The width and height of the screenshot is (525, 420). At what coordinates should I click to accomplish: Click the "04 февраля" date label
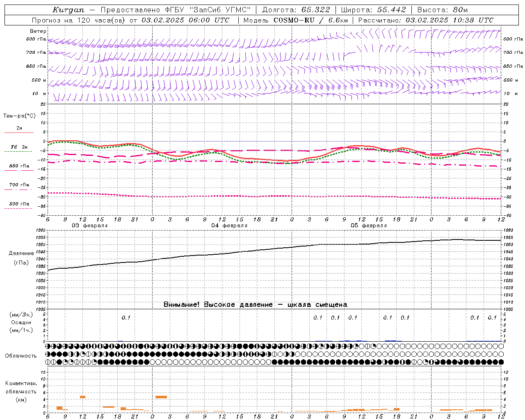[229, 226]
